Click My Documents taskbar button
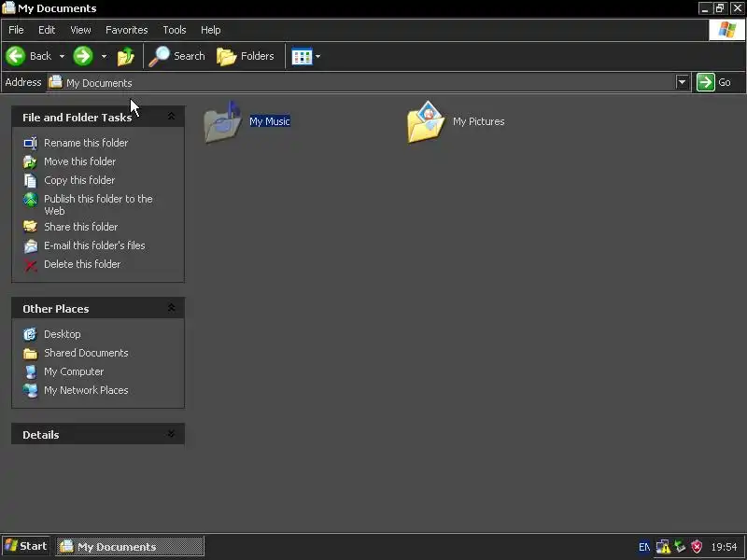 [x=130, y=546]
